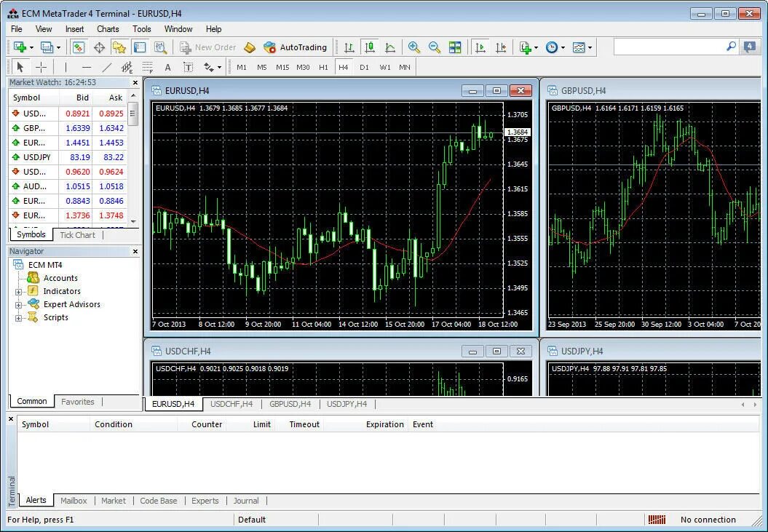
Task: Zoom in on the chart
Action: tap(414, 47)
